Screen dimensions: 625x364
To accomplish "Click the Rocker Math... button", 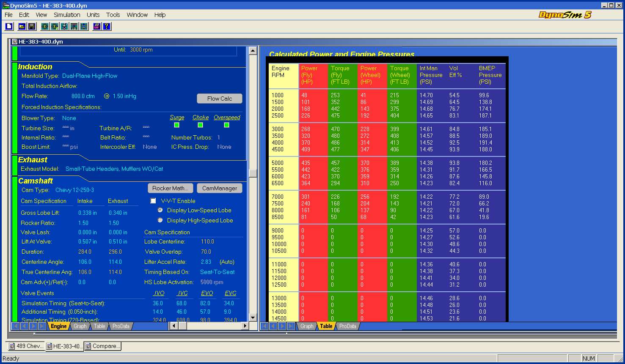I will 171,188.
